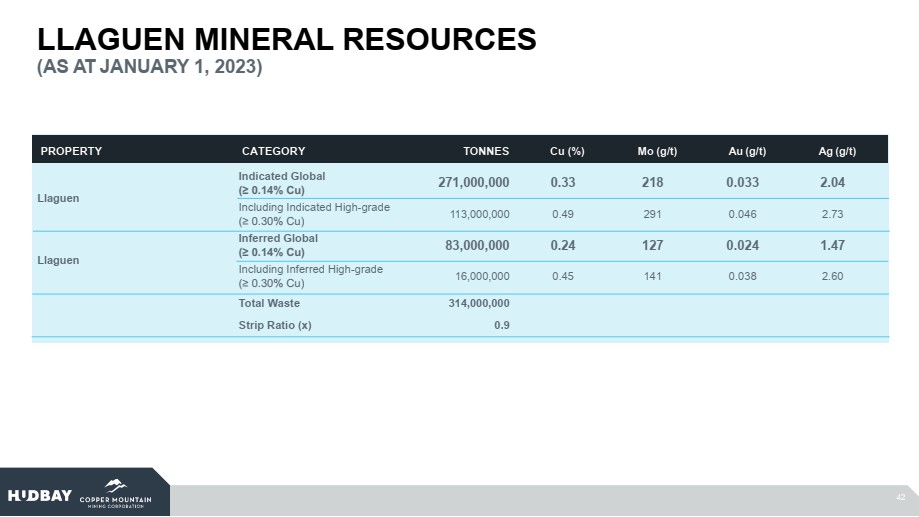Click the slide page number 42
The image size is (919, 517).
[900, 497]
